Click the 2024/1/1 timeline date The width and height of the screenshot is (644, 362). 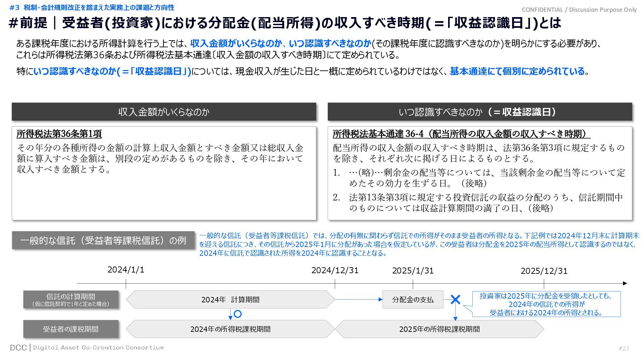point(126,270)
